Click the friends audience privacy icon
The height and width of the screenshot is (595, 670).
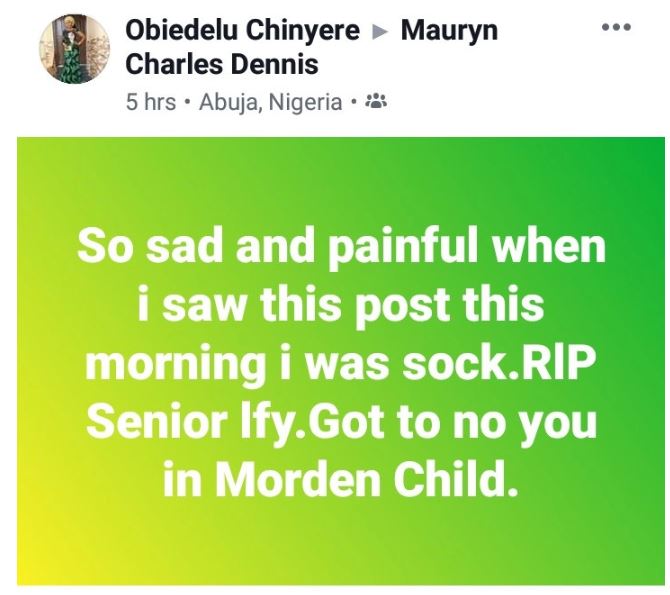point(377,102)
